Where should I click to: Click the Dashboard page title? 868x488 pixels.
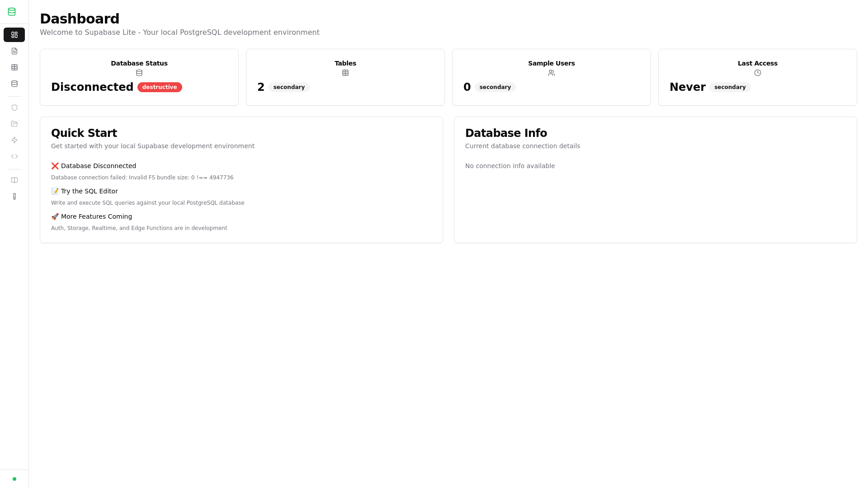click(80, 19)
